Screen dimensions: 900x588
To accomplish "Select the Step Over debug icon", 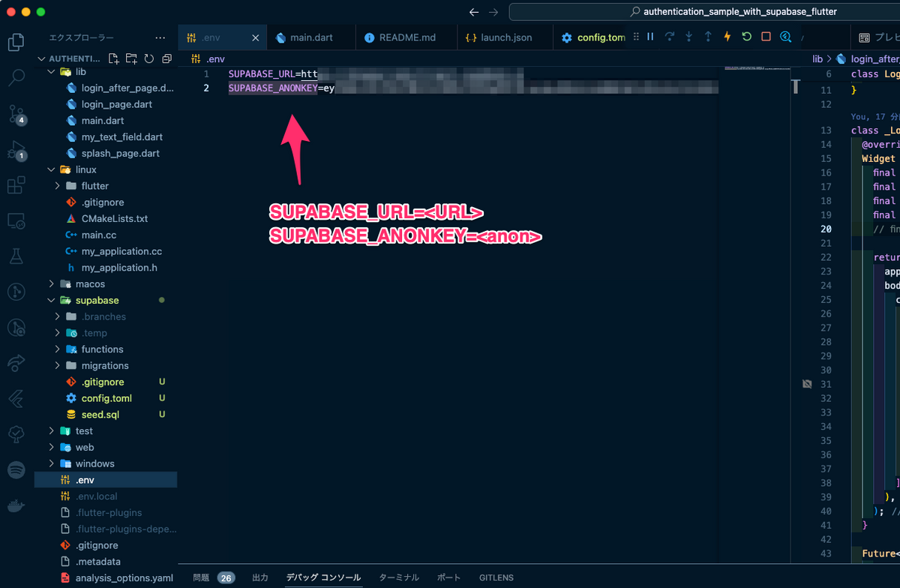I will click(x=670, y=36).
